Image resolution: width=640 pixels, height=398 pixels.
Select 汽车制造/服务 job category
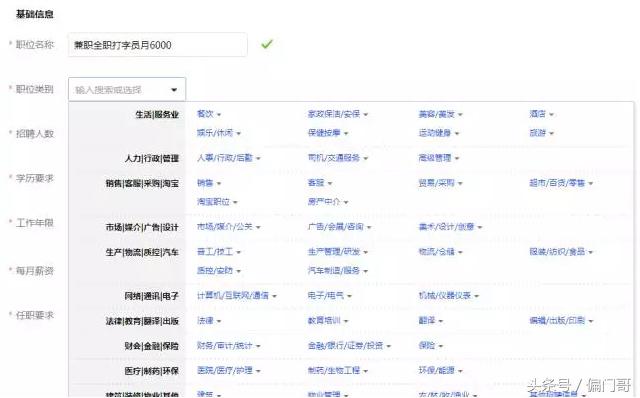pos(338,271)
